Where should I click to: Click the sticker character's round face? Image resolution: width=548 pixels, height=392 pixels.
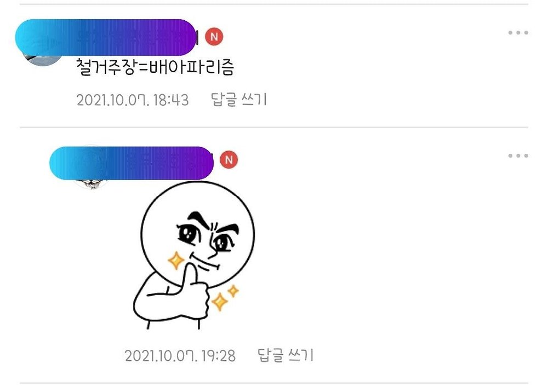[198, 234]
